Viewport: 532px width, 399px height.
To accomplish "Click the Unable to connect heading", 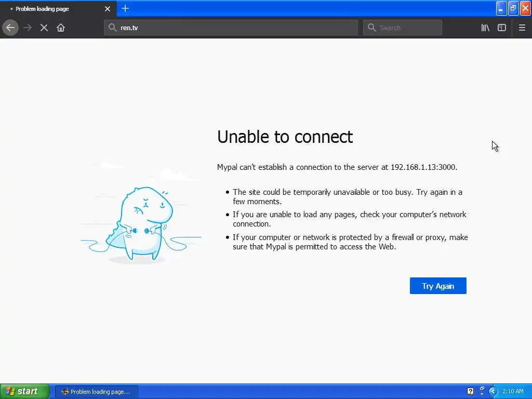I will pyautogui.click(x=285, y=137).
